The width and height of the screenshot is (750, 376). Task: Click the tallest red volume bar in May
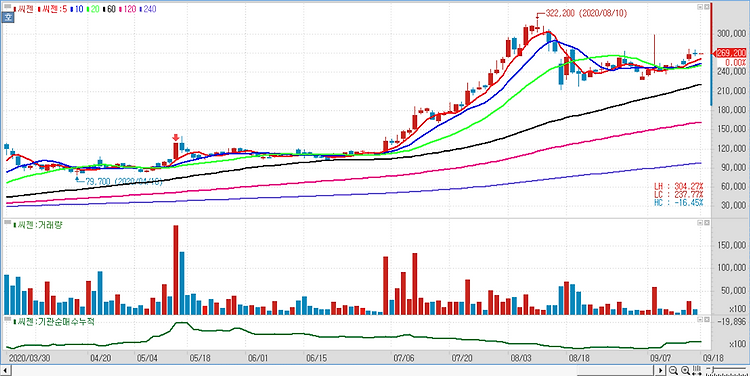coord(176,270)
